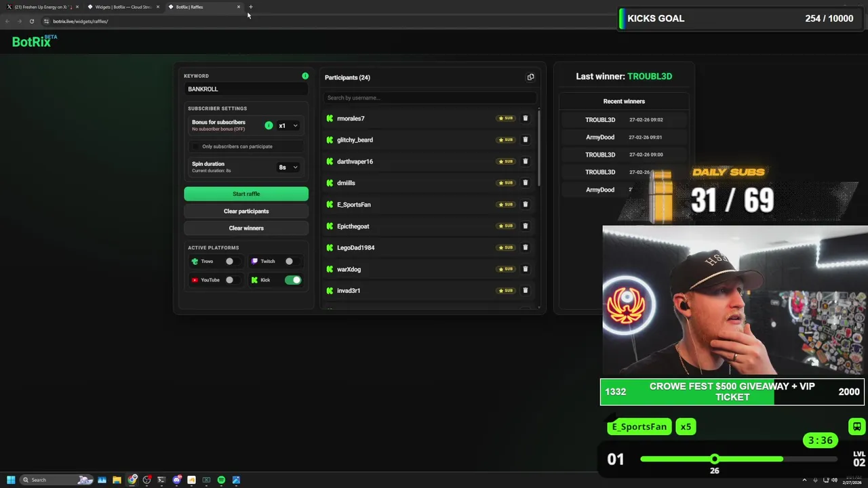Delete rmorales7 from participants with trash icon
Viewport: 868px width, 488px height.
[525, 118]
